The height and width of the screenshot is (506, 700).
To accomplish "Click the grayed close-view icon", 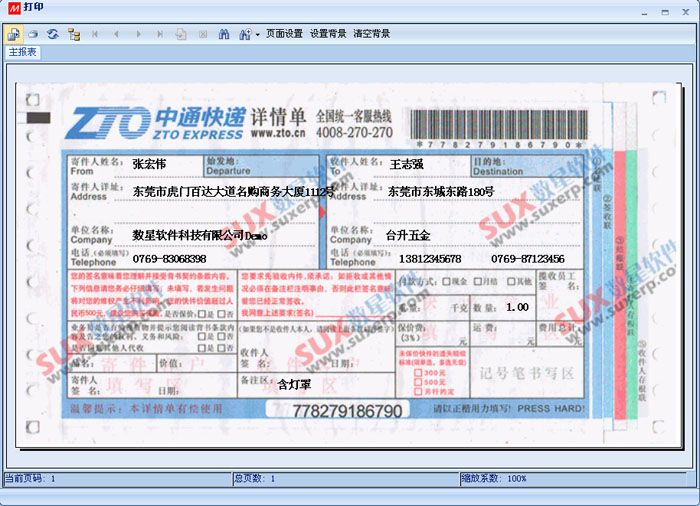I will tap(203, 34).
